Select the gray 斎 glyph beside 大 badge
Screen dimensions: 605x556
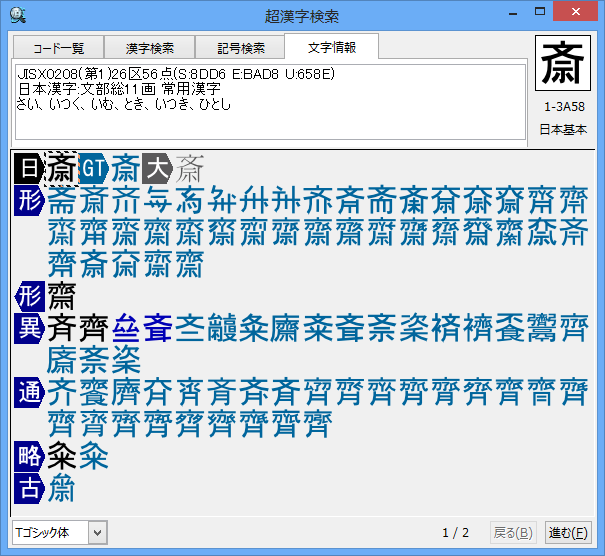tap(189, 167)
